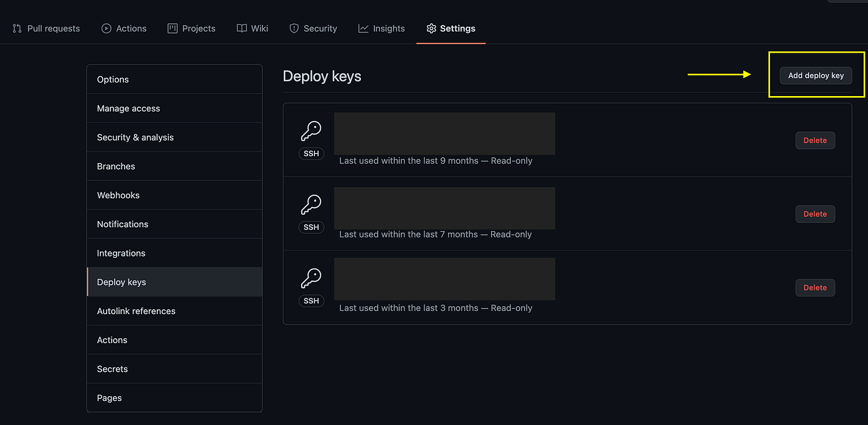Screen dimensions: 868x425
Task: Click the Projects board icon
Action: tap(173, 28)
